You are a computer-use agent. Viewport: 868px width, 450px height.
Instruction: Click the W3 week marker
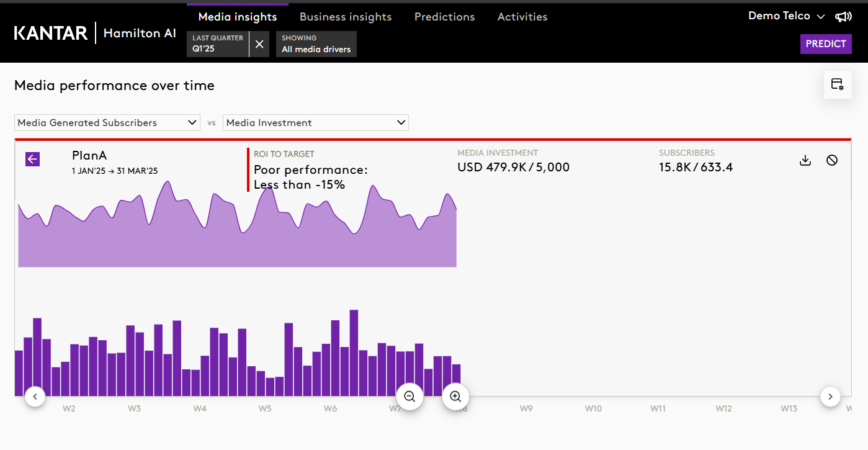[x=134, y=408]
